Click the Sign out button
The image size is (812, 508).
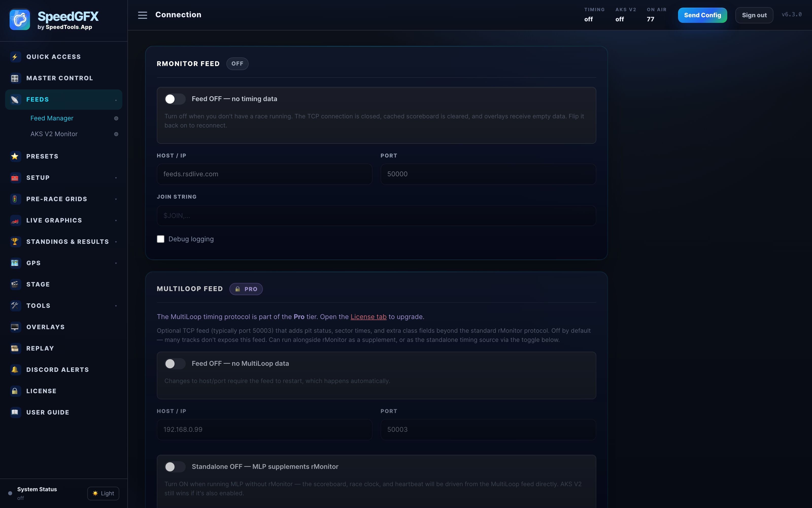(x=754, y=15)
